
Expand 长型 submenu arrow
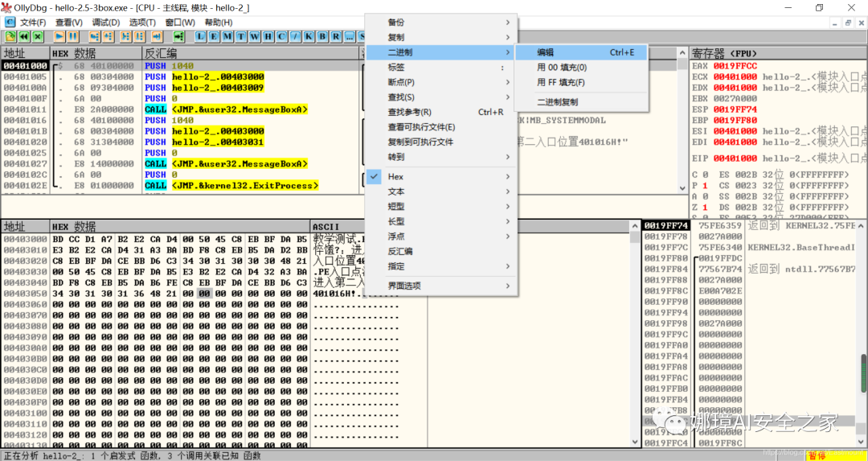pyautogui.click(x=508, y=221)
